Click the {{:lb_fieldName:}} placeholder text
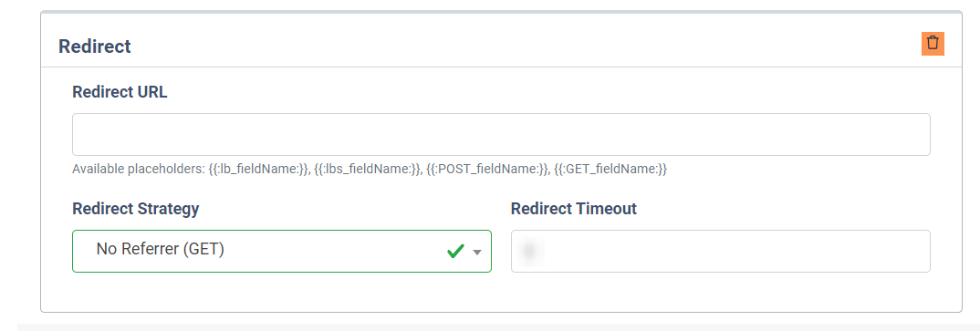The height and width of the screenshot is (331, 980). 259,170
